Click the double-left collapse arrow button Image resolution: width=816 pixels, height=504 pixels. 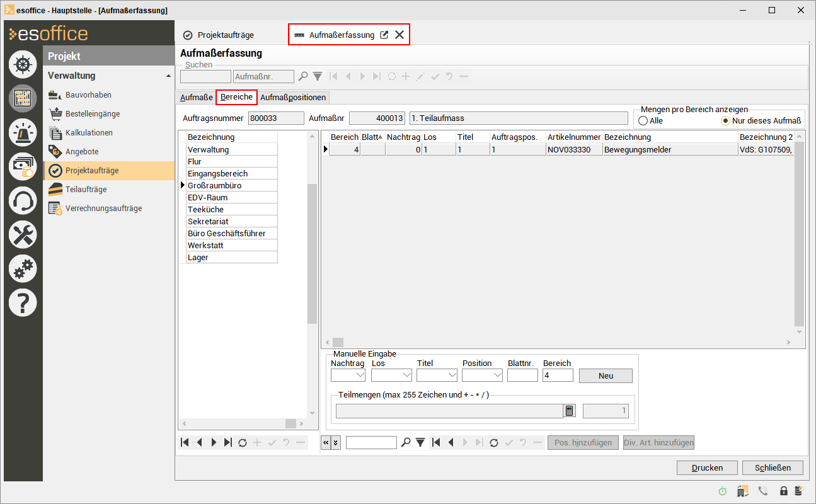[326, 442]
